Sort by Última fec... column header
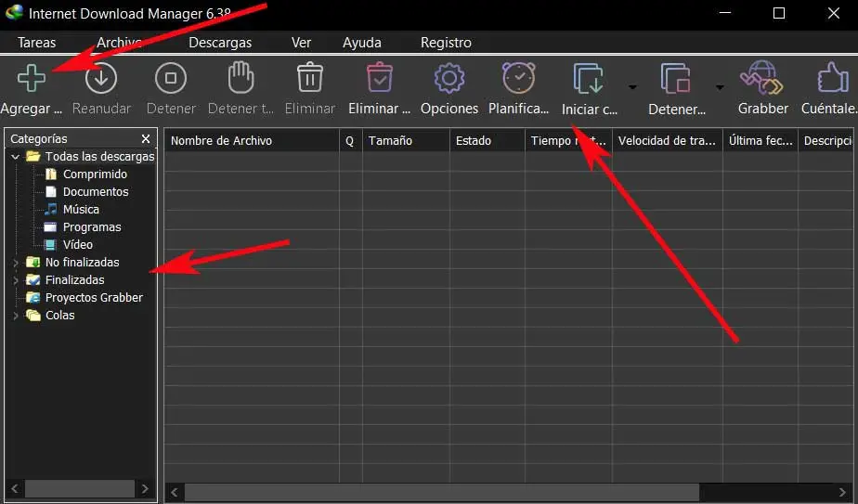The width and height of the screenshot is (858, 504). tap(760, 141)
